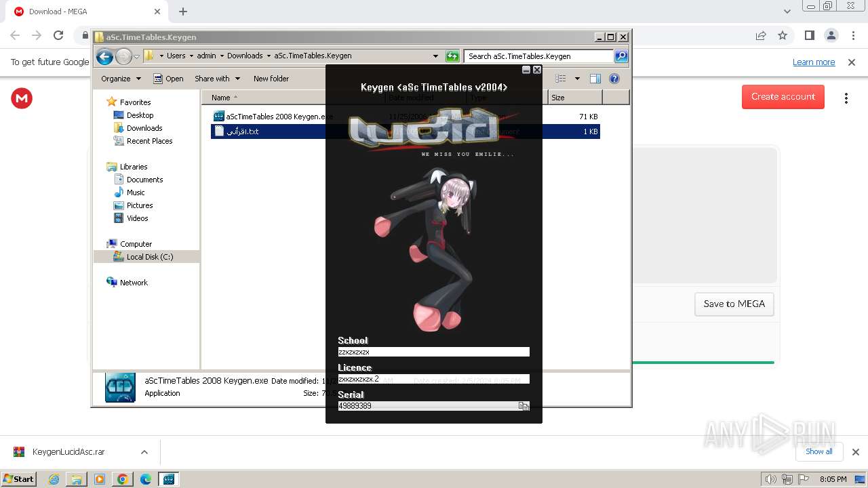Open the MEGA page three-dot menu
Screen dimensions: 868x488
pyautogui.click(x=846, y=98)
